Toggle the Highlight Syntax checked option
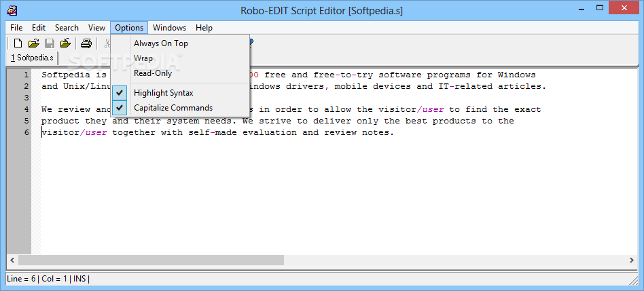This screenshot has width=644, height=291. (180, 93)
